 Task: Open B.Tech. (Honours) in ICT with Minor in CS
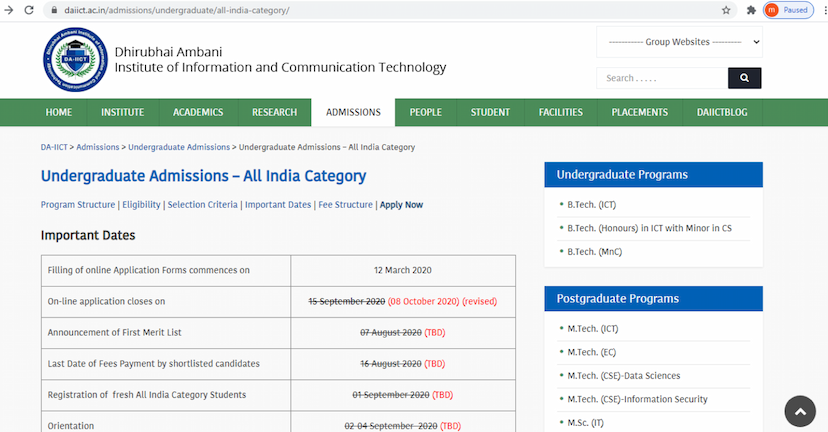pyautogui.click(x=650, y=228)
